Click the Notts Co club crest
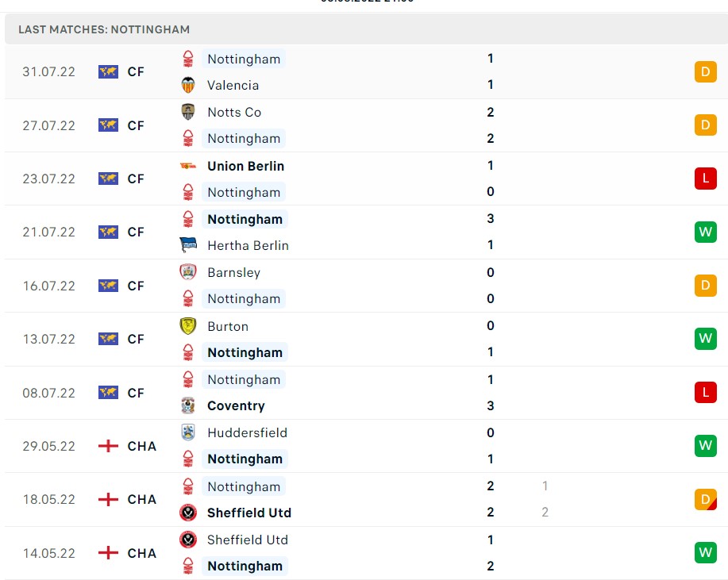This screenshot has width=728, height=580. click(x=188, y=112)
